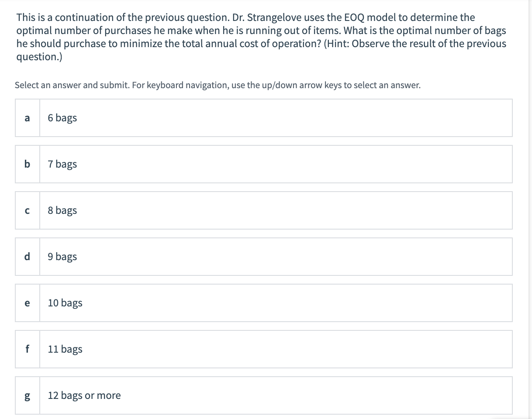Screen dimensions: 532x419
Task: Choose the '7 bags' answer
Action: coord(62,164)
